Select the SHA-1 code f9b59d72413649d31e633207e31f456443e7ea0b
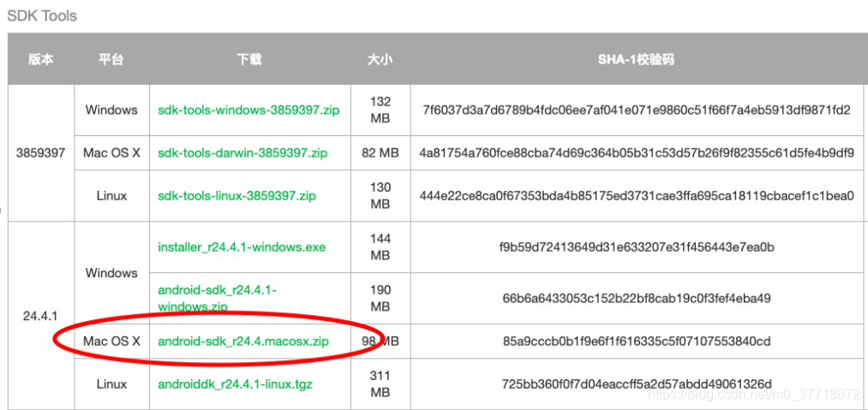Viewport: 868px width, 410px height. click(x=637, y=247)
